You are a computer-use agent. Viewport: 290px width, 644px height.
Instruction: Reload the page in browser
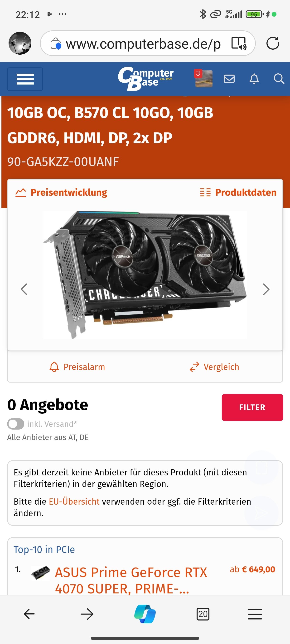[272, 43]
